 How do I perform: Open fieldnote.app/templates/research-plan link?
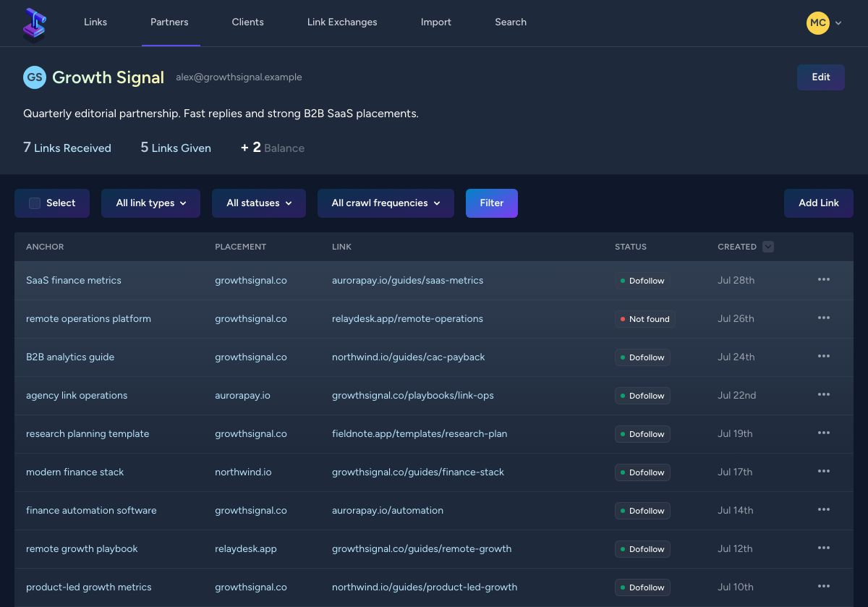tap(420, 433)
